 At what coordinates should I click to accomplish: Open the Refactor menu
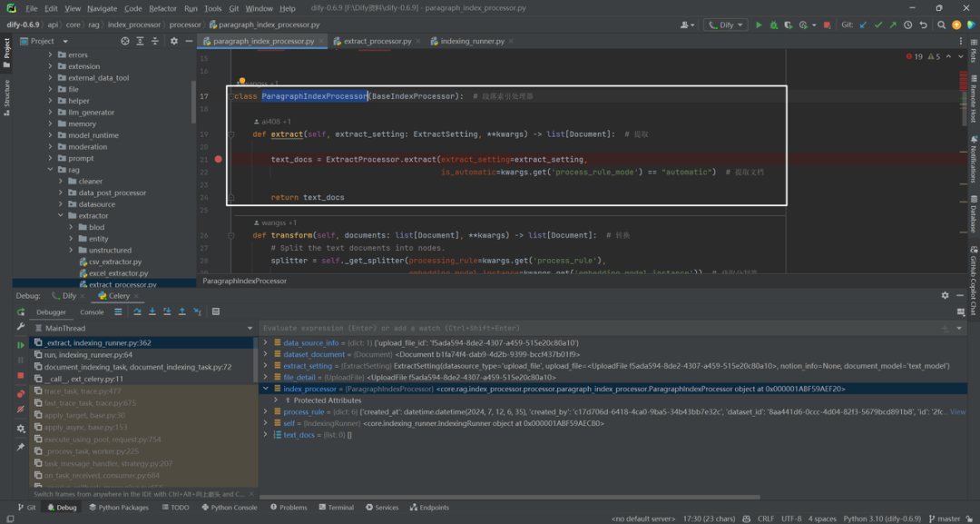pos(162,9)
